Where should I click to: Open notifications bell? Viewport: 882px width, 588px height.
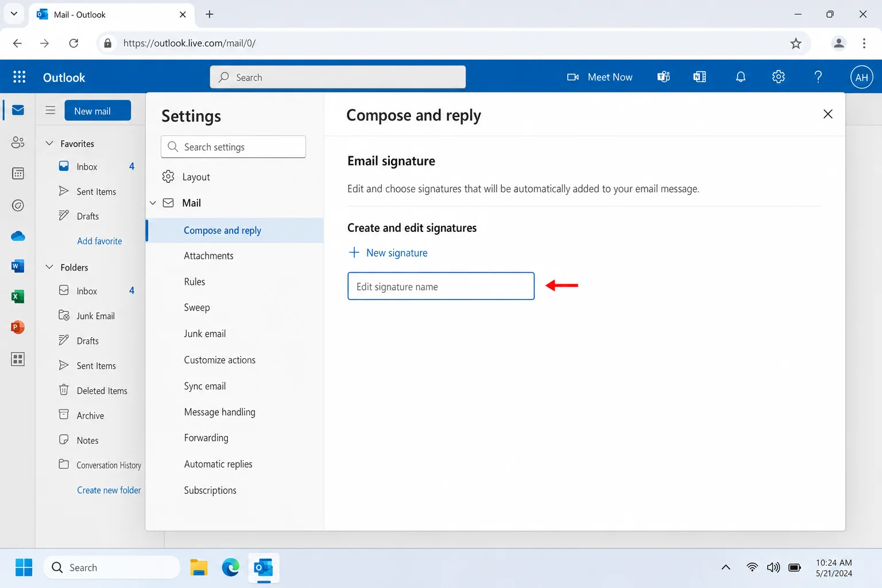(741, 77)
